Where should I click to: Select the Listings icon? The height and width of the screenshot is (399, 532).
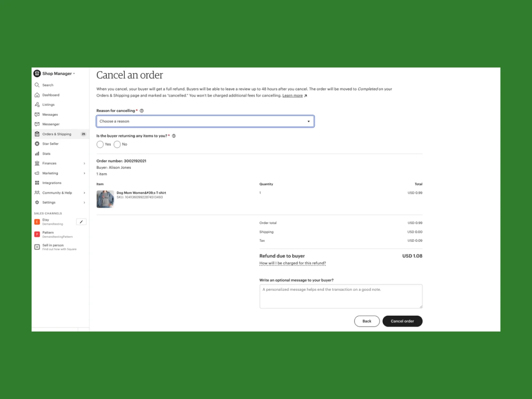coord(37,104)
